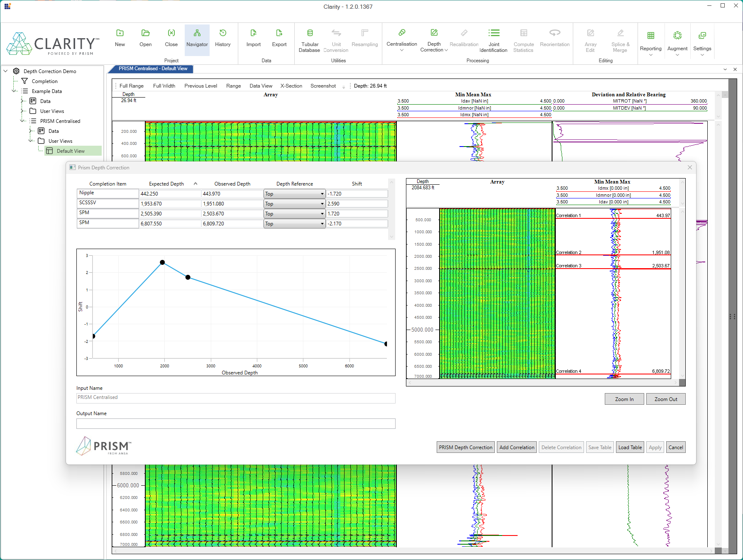Open the Centralisation processing tool
Image resolution: width=743 pixels, height=560 pixels.
pos(401,40)
